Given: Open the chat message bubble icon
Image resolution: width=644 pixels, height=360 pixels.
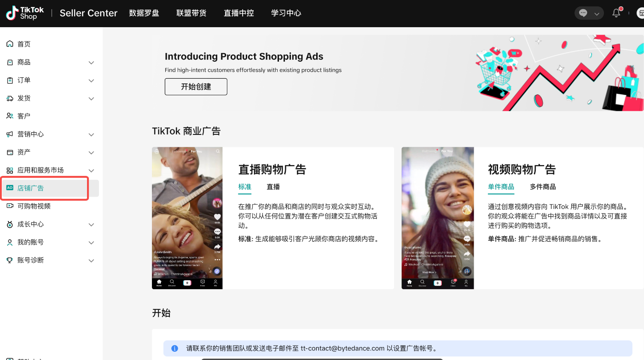Looking at the screenshot, I should tap(583, 13).
